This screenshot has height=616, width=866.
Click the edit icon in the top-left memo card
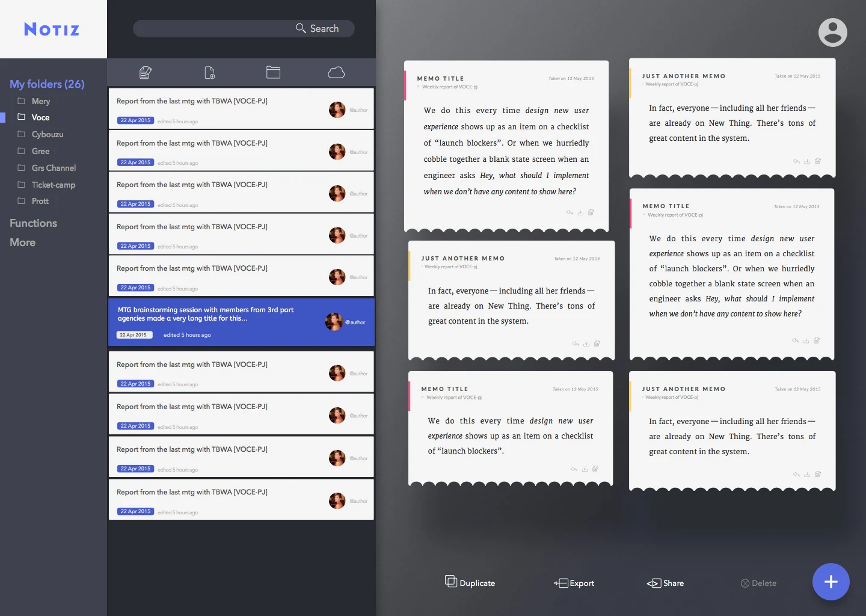point(591,212)
